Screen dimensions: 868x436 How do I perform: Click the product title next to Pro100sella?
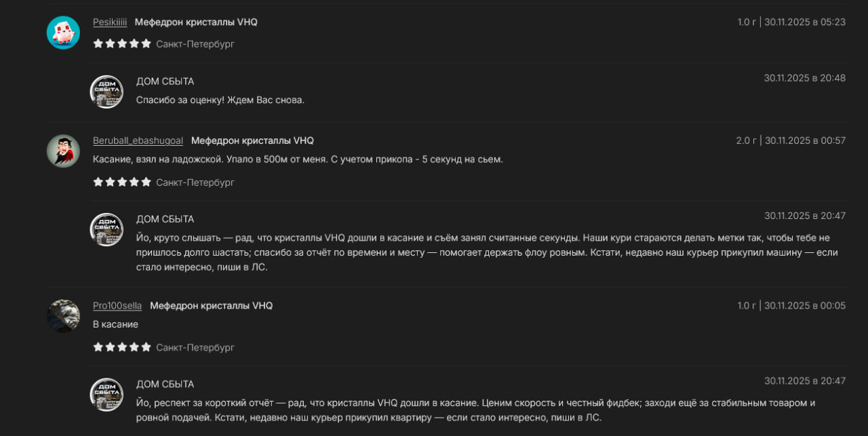pos(211,306)
